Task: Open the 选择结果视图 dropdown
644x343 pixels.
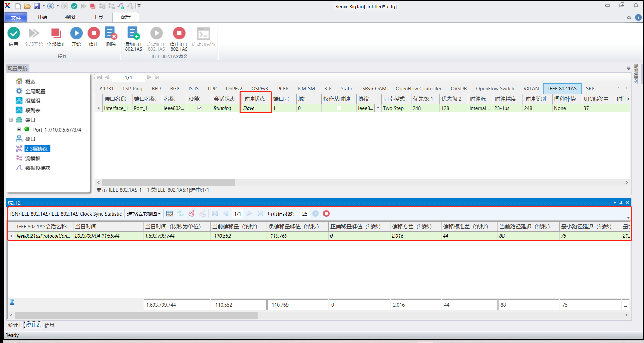Action: pyautogui.click(x=144, y=214)
